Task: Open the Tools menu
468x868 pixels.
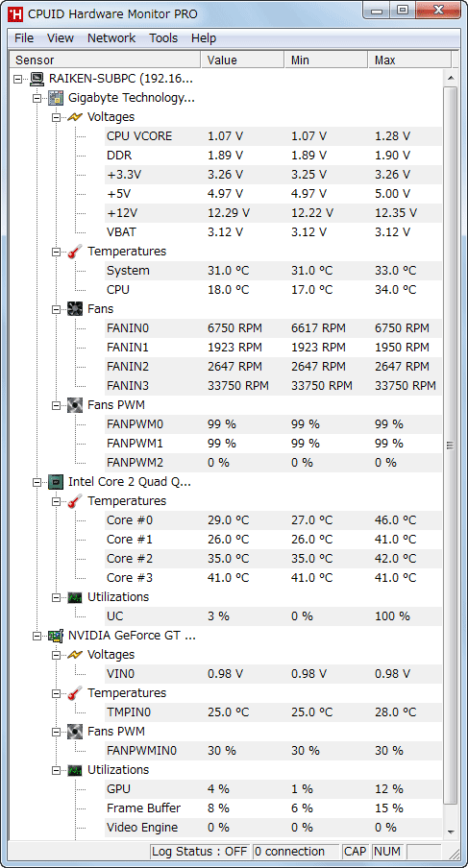Action: point(163,38)
